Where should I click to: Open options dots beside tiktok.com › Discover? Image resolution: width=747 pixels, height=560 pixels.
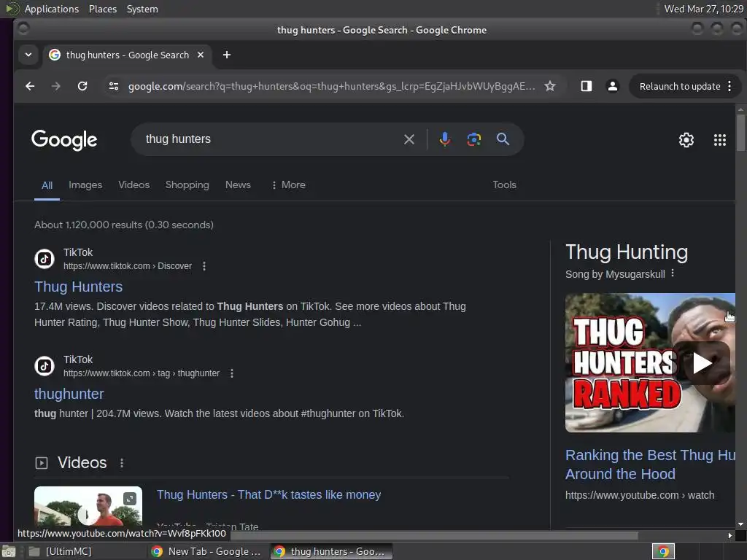204,266
